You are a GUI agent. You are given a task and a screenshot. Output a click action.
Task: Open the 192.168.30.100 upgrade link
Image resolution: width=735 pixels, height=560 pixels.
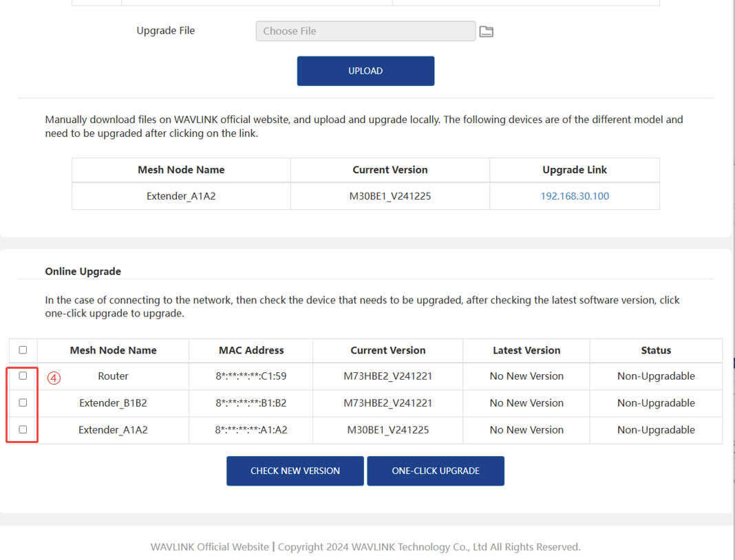575,196
